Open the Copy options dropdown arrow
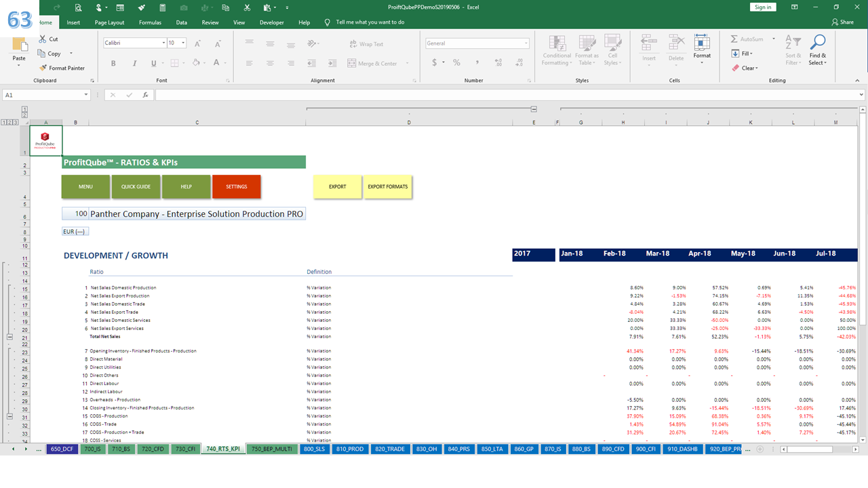Image resolution: width=868 pixels, height=488 pixels. point(71,54)
